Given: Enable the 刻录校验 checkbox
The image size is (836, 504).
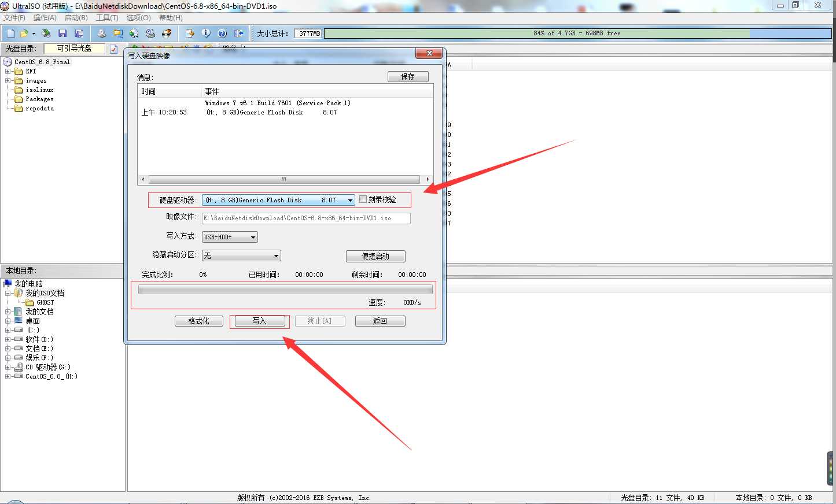Looking at the screenshot, I should click(363, 199).
